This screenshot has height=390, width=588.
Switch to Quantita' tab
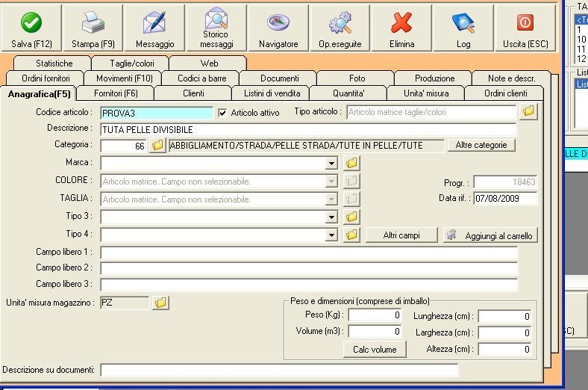coord(348,93)
